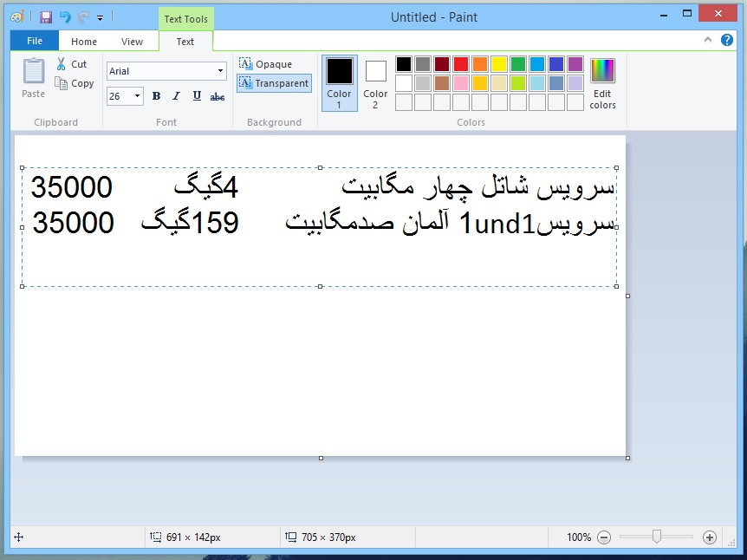The height and width of the screenshot is (560, 747).
Task: Select Color 1 foreground box
Action: (339, 83)
